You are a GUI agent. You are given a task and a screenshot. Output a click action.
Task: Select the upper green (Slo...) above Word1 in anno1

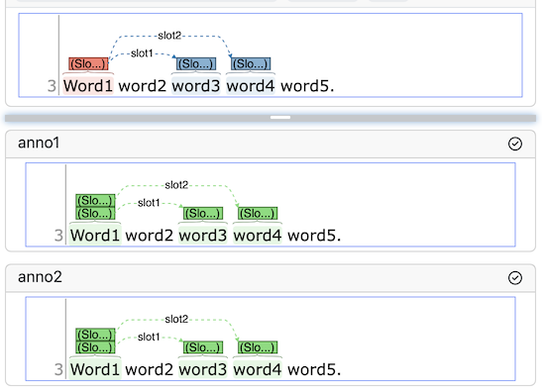95,200
